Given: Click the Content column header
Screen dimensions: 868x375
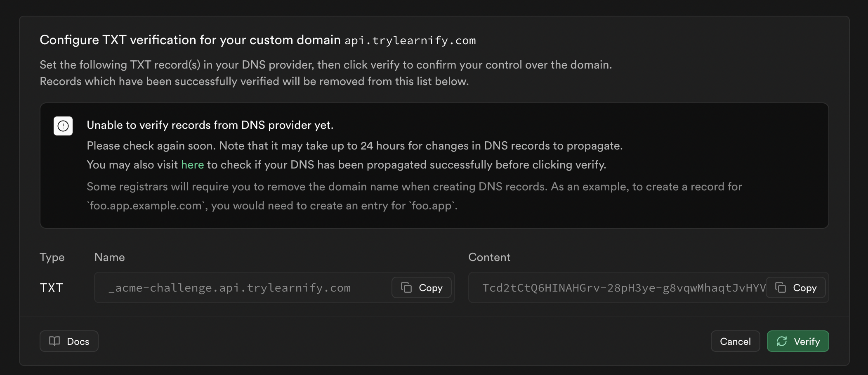Looking at the screenshot, I should pyautogui.click(x=489, y=257).
